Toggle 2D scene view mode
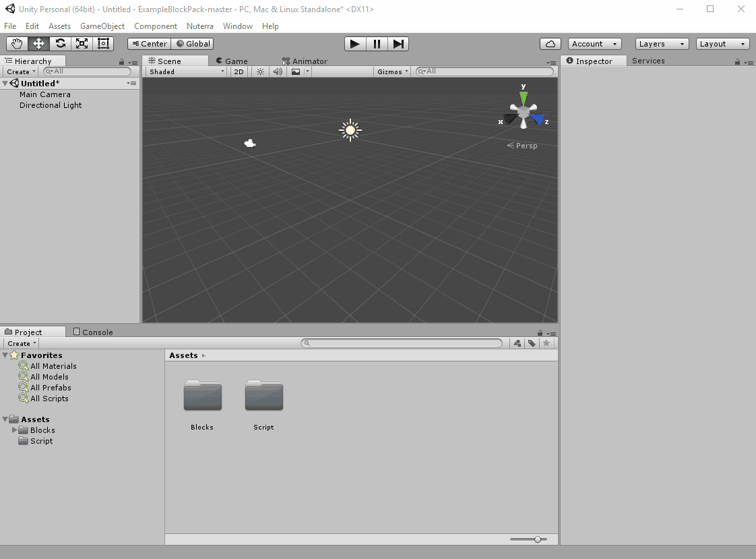 (x=239, y=71)
